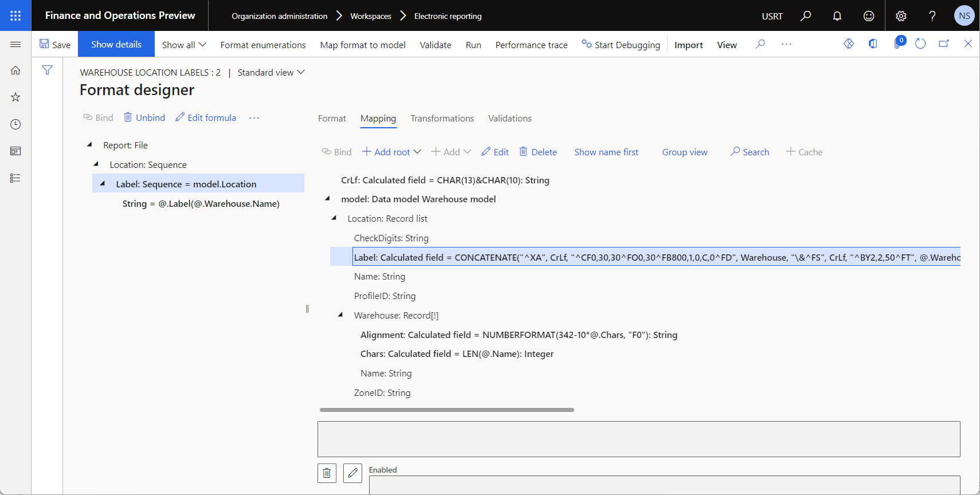
Task: Collapse Location: Sequence node
Action: point(96,164)
